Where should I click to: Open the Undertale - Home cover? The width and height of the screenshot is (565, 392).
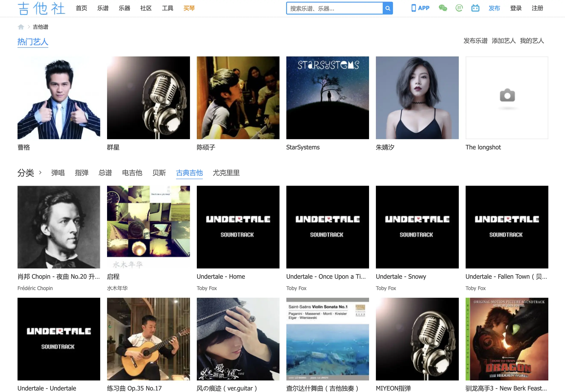click(238, 227)
